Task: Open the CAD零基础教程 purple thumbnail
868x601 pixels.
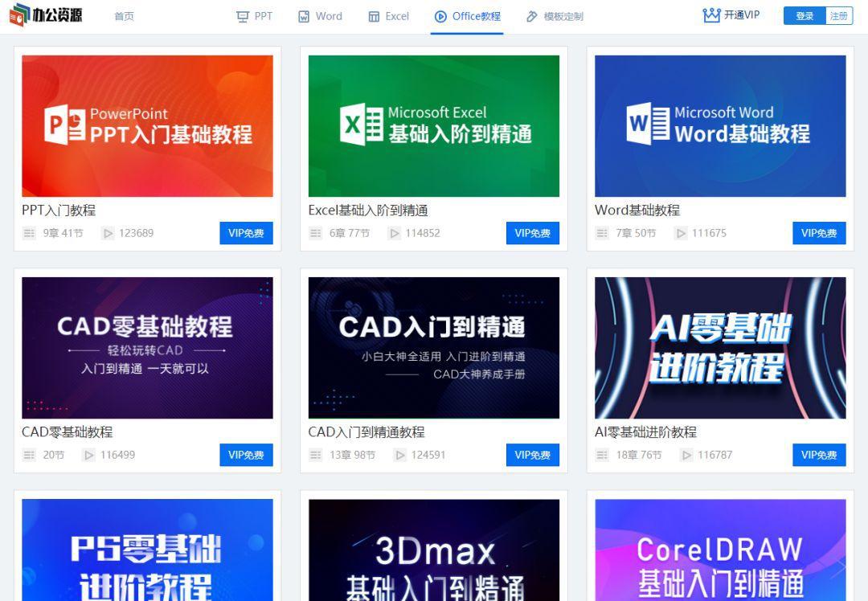Action: pos(147,348)
